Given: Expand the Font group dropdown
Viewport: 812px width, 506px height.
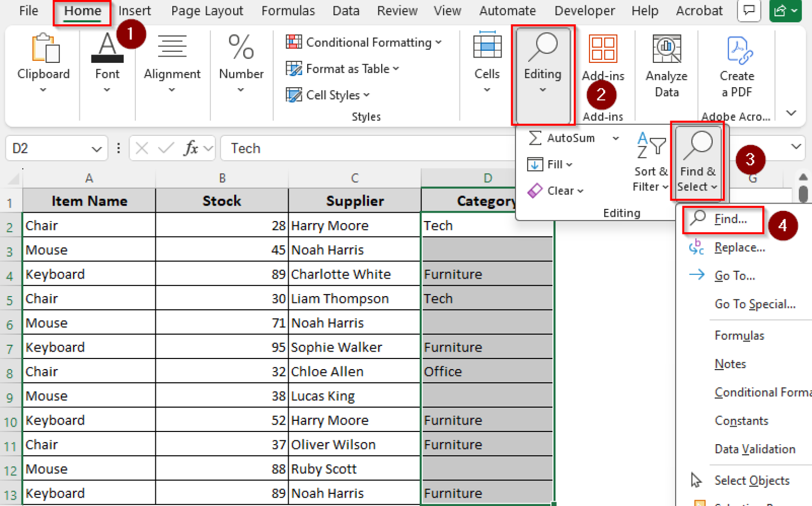Looking at the screenshot, I should 107,90.
